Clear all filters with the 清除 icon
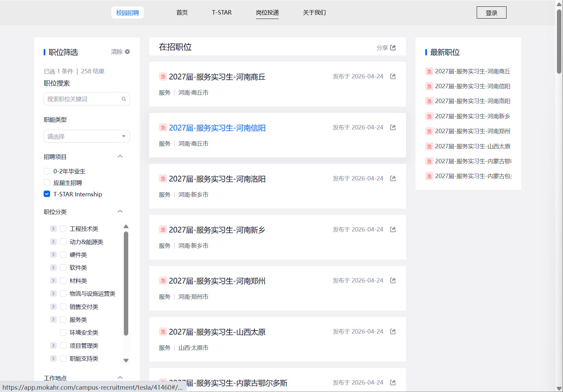 [x=127, y=52]
